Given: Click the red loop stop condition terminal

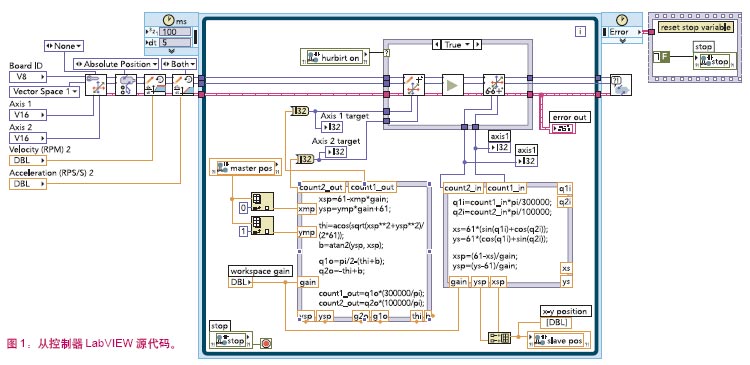Looking at the screenshot, I should (x=266, y=343).
